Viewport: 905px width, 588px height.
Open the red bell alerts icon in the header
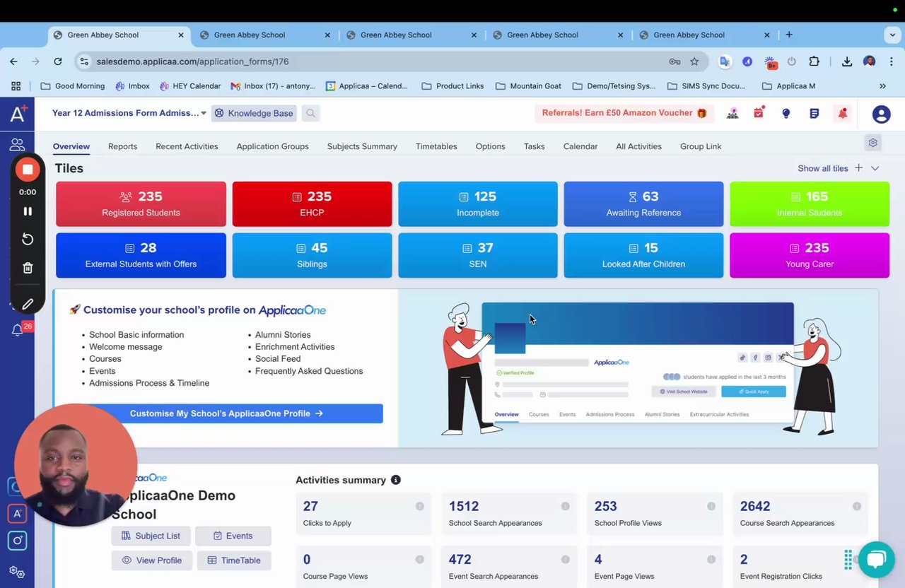842,113
